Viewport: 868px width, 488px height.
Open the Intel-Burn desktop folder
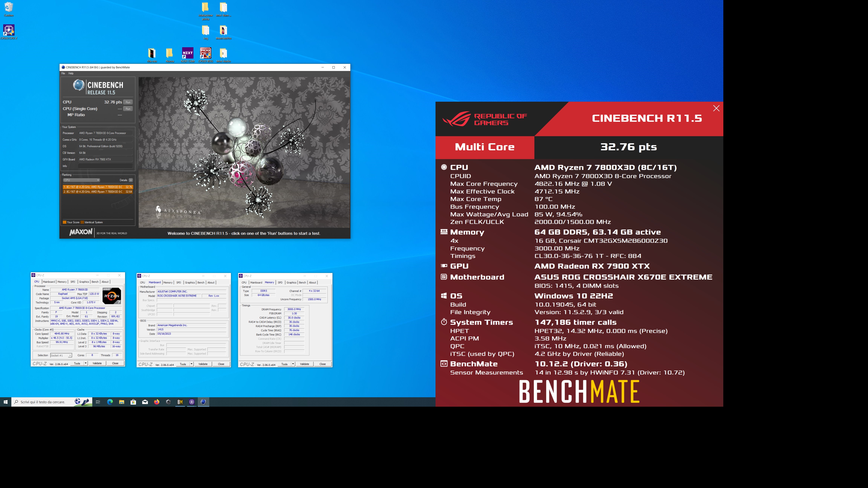pyautogui.click(x=223, y=9)
